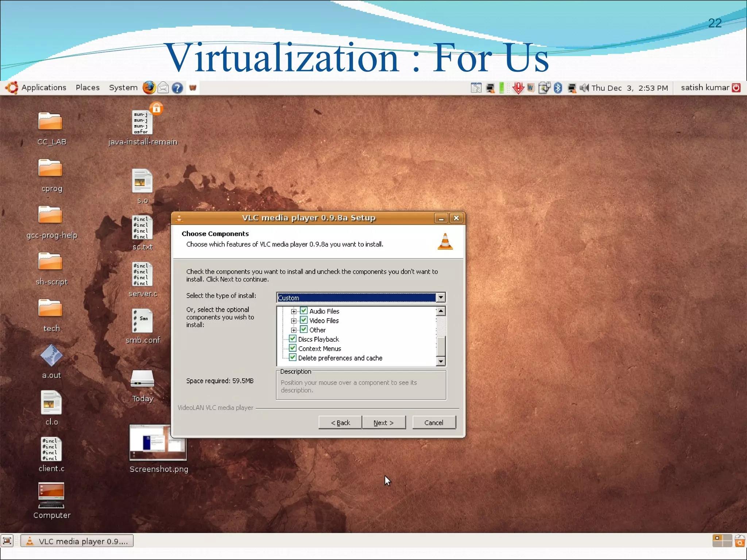Click the update notifier red arrow icon
Viewport: 747px width, 560px height.
pyautogui.click(x=518, y=88)
